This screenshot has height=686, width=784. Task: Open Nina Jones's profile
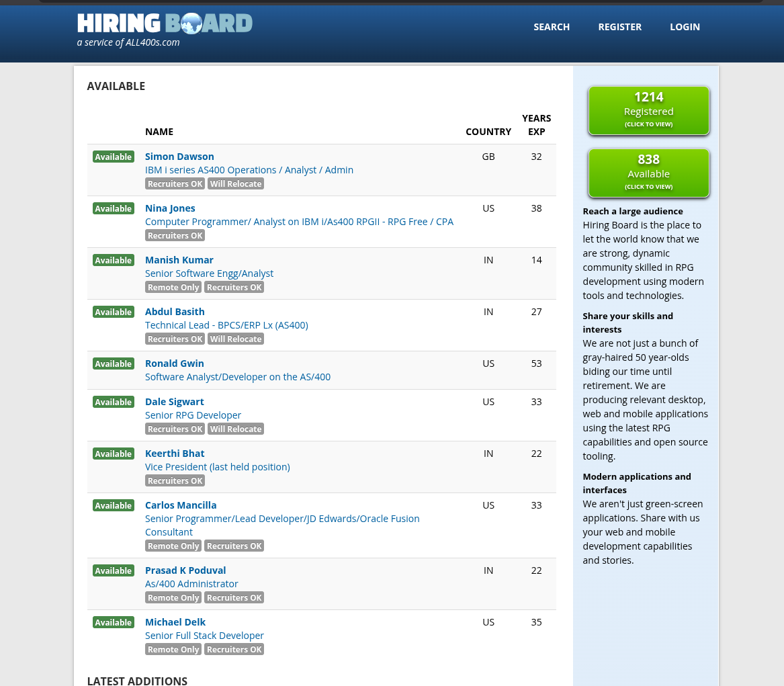(170, 208)
